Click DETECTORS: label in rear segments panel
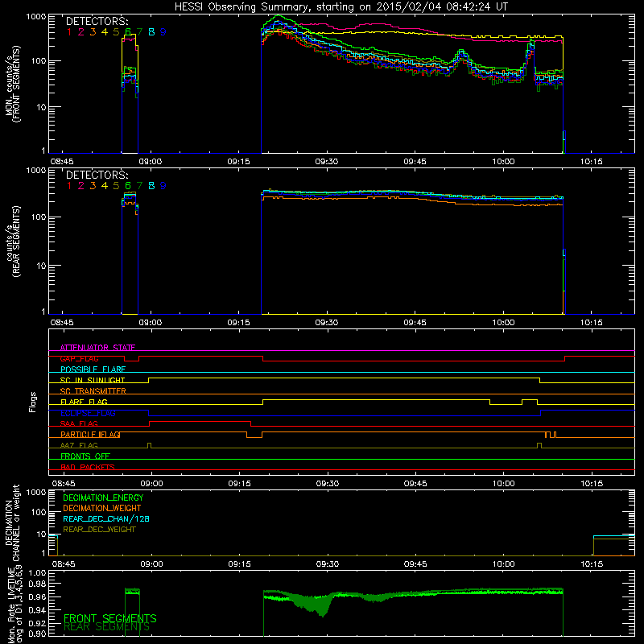Screen dimensions: 644x644 pyautogui.click(x=97, y=175)
